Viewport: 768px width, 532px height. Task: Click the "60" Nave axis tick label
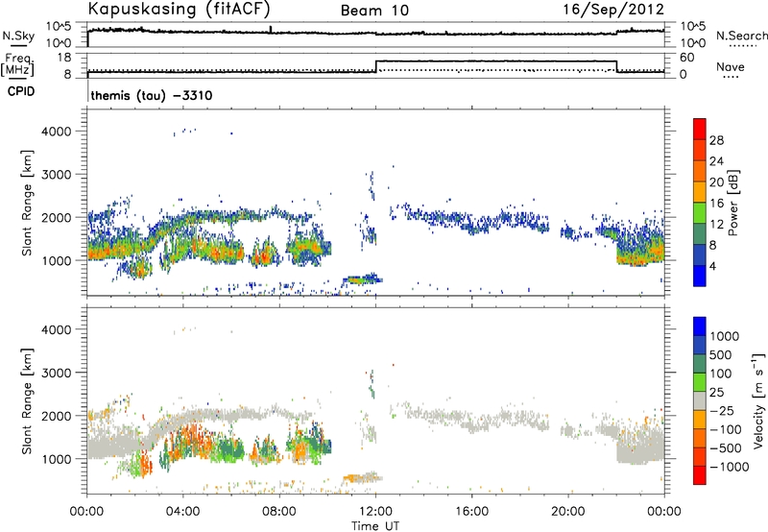(x=686, y=58)
